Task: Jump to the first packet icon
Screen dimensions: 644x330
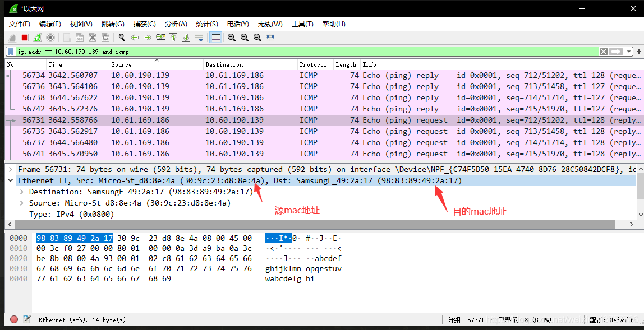Action: pyautogui.click(x=173, y=38)
